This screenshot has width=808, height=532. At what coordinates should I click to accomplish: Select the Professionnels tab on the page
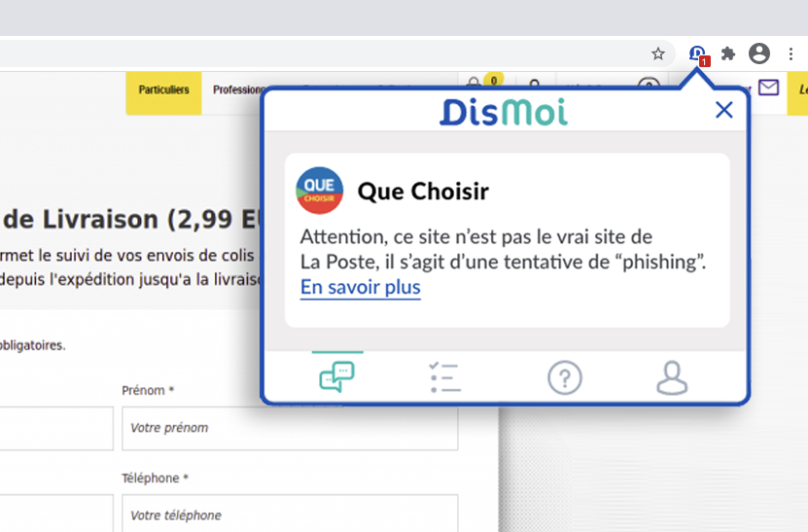point(237,89)
